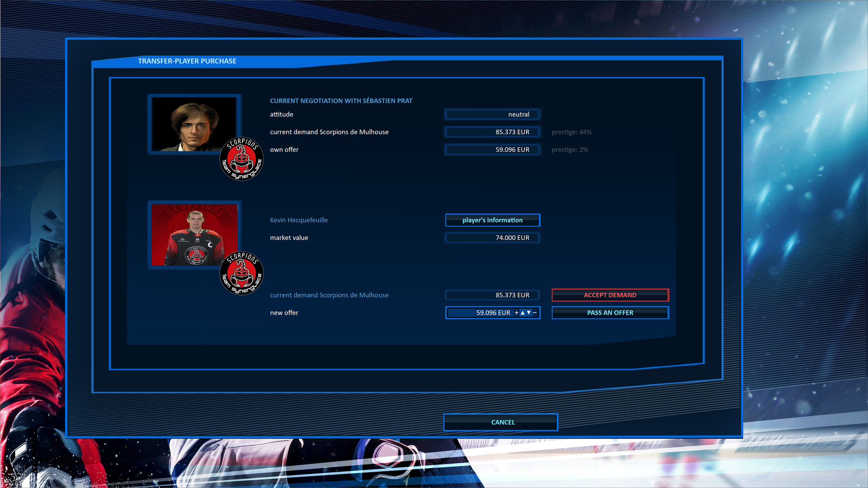868x488 pixels.
Task: Click the TRANSFER-PLAYER PURCHASE title header
Action: [187, 61]
